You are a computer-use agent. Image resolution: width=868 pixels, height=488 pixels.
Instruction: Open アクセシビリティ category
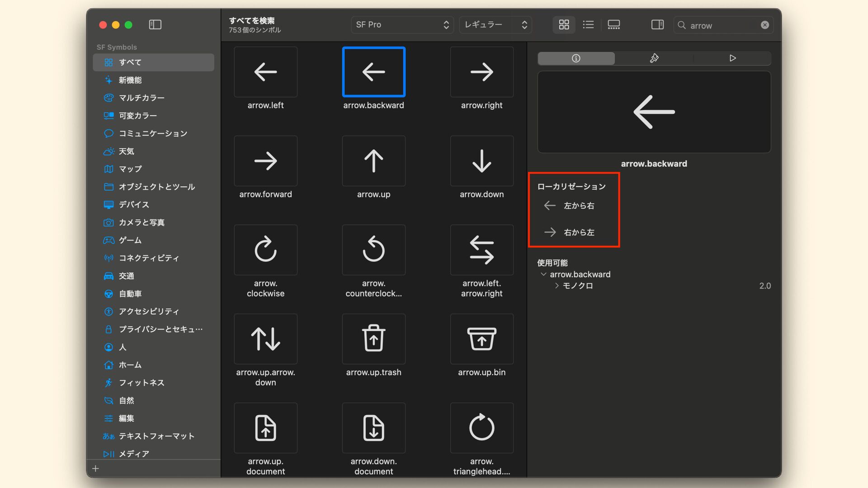pos(153,311)
